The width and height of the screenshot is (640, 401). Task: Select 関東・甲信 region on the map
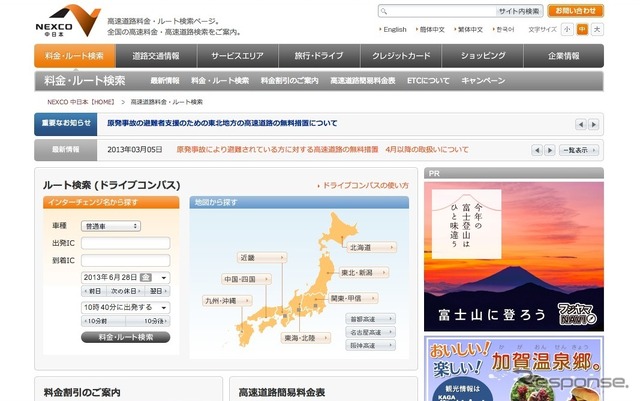coord(353,299)
